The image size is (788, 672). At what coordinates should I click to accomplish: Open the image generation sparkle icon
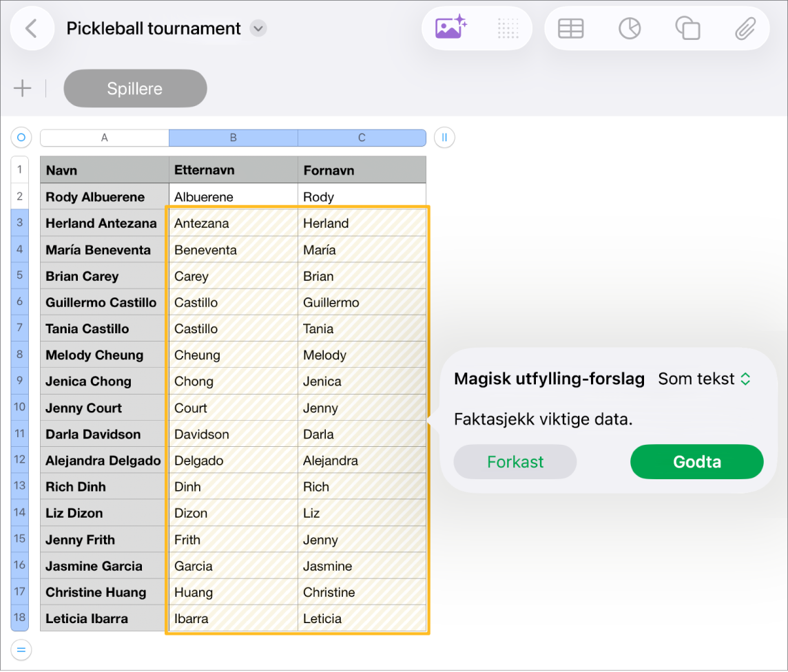pyautogui.click(x=450, y=28)
